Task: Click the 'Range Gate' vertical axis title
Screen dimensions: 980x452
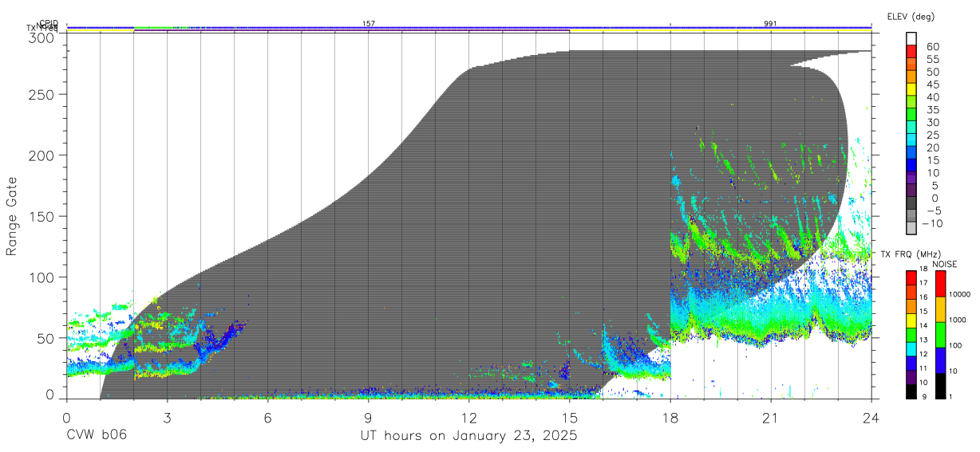Action: (12, 217)
